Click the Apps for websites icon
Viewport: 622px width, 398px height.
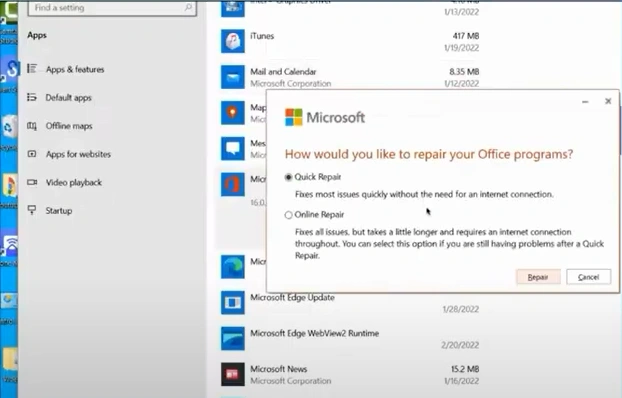coord(32,154)
